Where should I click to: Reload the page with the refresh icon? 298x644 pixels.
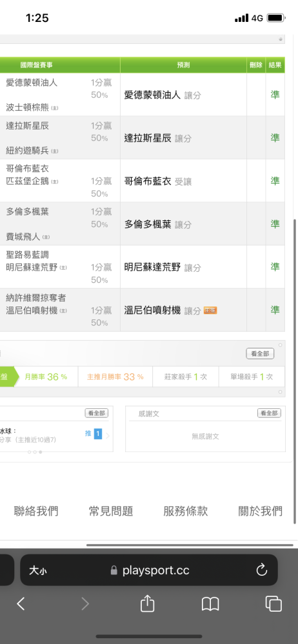coord(262,570)
